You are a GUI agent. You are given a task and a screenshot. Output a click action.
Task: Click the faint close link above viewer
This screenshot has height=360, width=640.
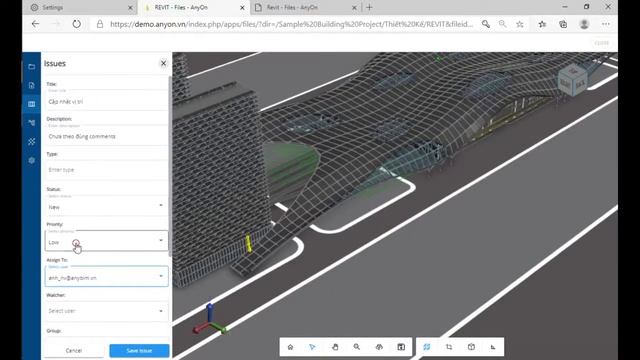click(602, 43)
